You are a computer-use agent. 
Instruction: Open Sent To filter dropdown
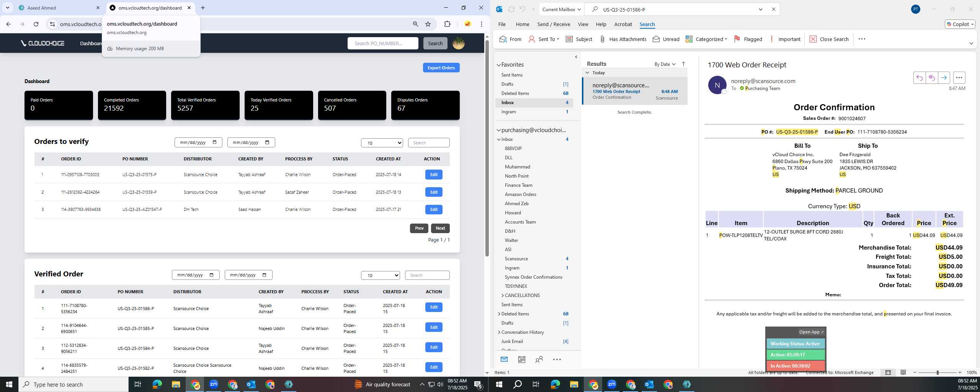(x=544, y=39)
